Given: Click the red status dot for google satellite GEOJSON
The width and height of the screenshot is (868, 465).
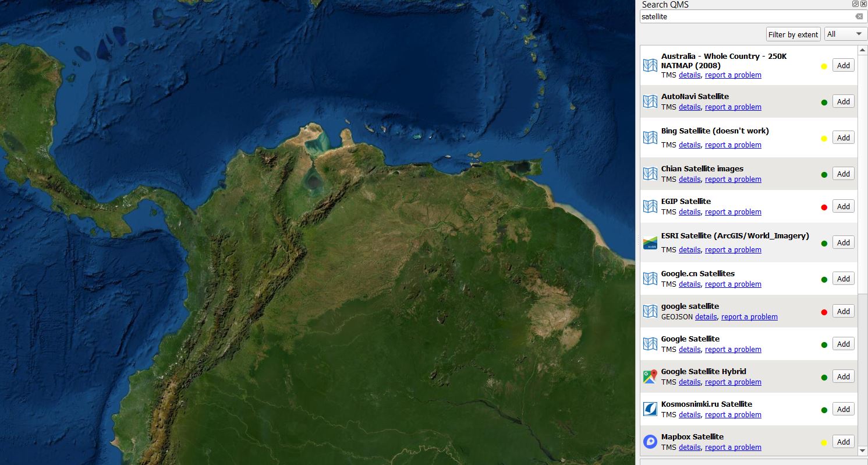Looking at the screenshot, I should click(824, 312).
